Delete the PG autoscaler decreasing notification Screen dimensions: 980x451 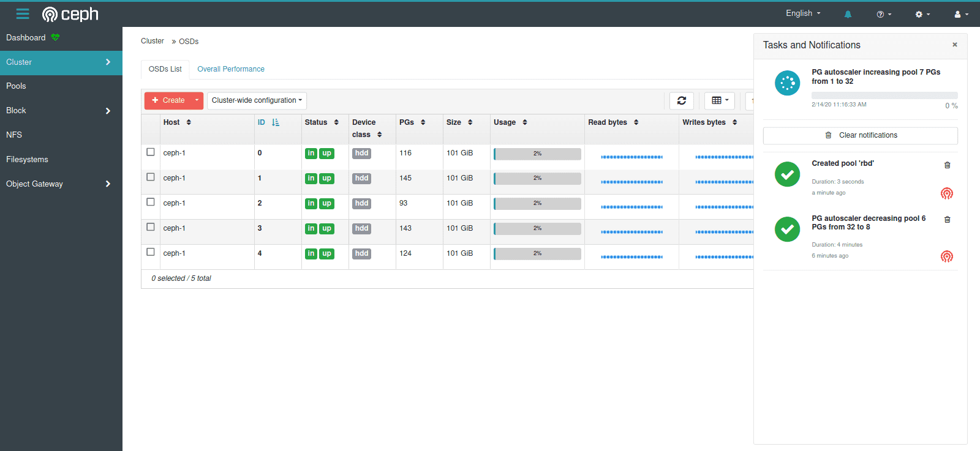click(947, 220)
